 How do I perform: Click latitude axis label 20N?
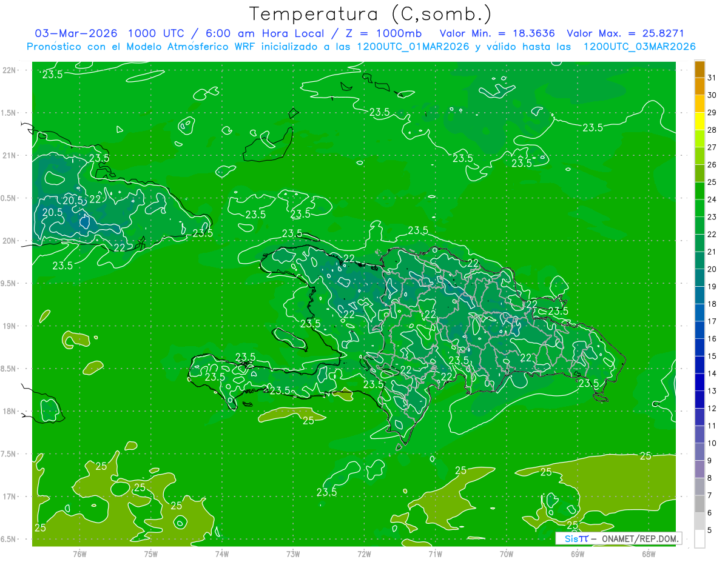tap(10, 241)
